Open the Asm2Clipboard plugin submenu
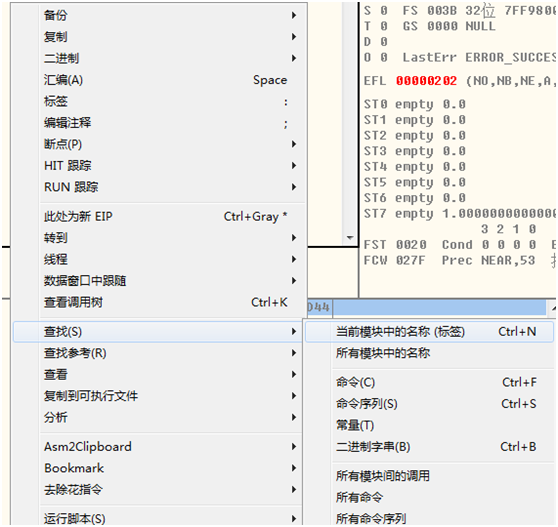 [x=158, y=447]
